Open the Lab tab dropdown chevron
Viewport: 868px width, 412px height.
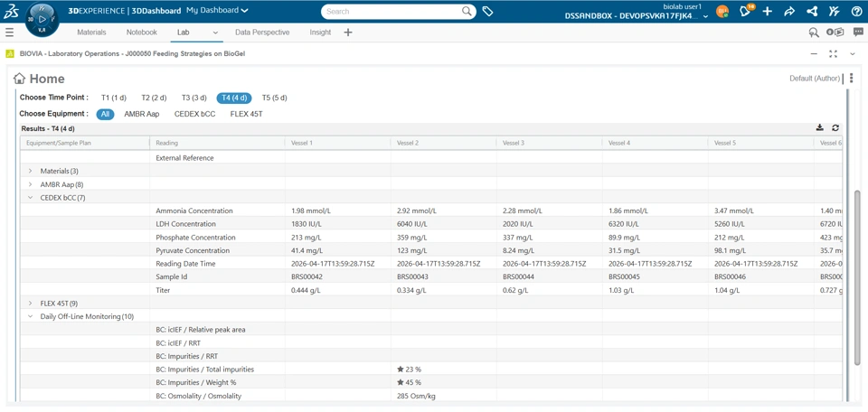215,33
